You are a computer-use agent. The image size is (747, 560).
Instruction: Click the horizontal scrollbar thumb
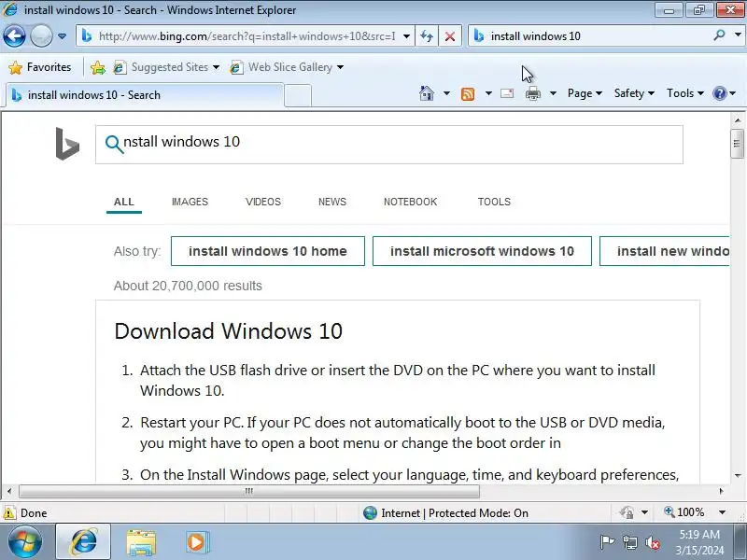coord(248,491)
